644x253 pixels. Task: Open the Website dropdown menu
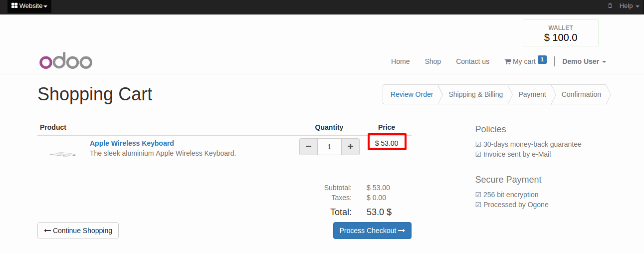pos(29,6)
